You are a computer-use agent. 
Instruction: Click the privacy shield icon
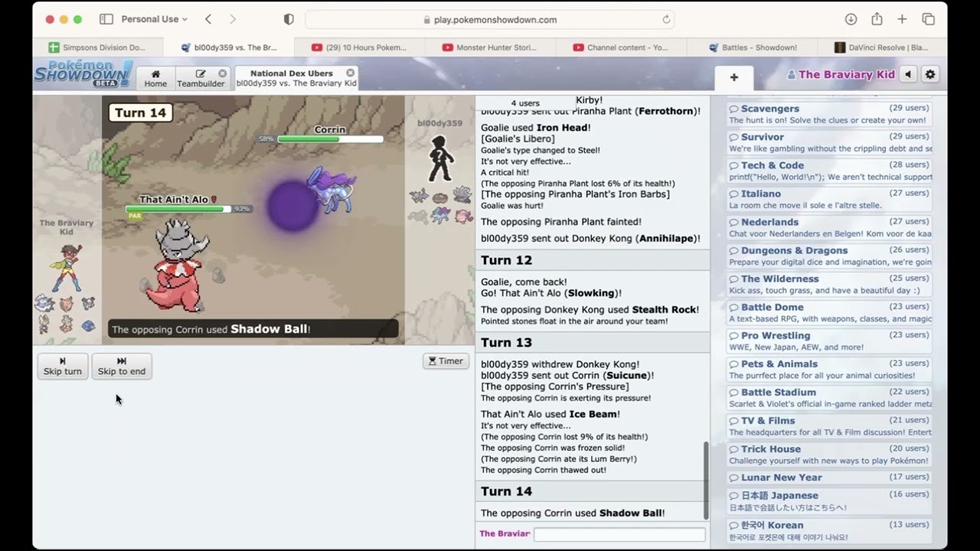(289, 19)
